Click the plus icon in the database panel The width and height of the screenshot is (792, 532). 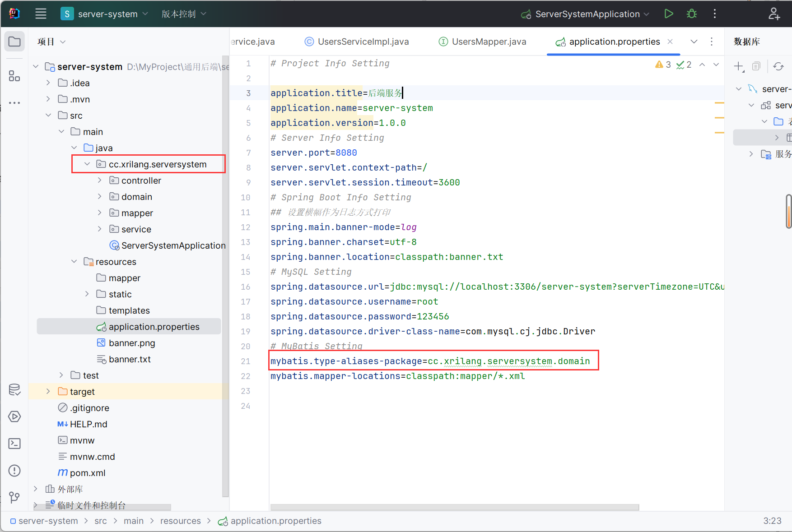pos(739,67)
